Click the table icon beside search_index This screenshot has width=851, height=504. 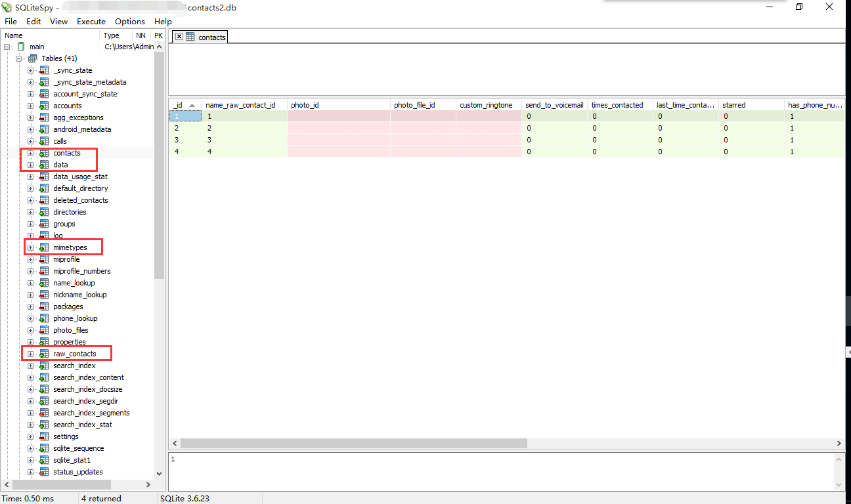point(44,366)
